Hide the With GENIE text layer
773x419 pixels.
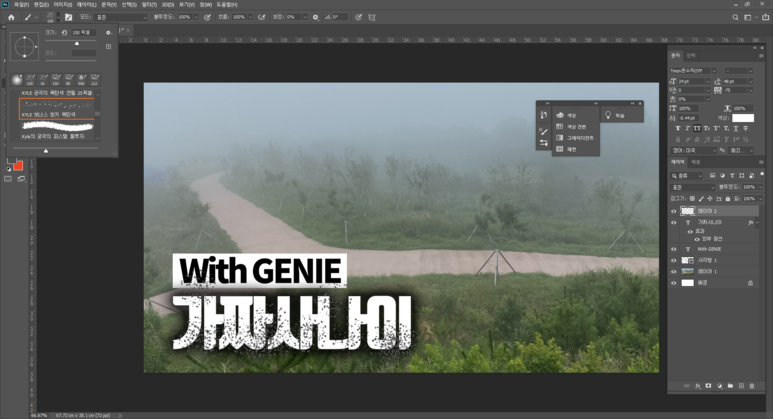coord(673,249)
